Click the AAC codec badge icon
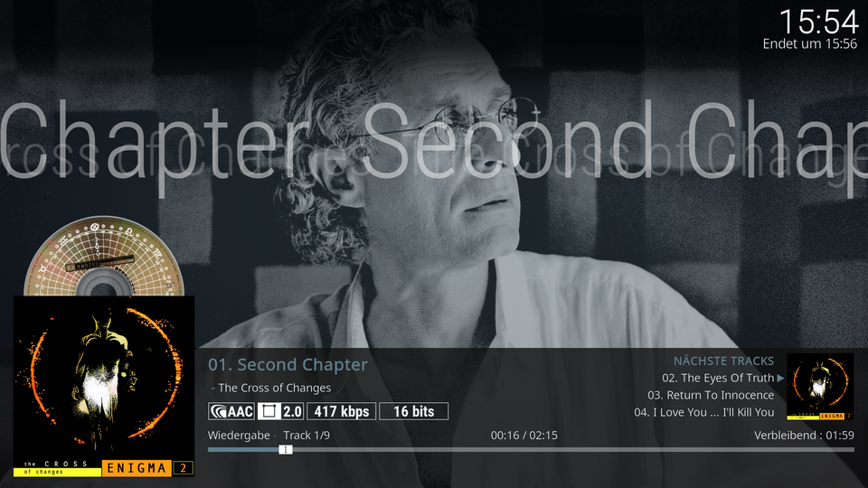This screenshot has height=488, width=868. [x=231, y=412]
